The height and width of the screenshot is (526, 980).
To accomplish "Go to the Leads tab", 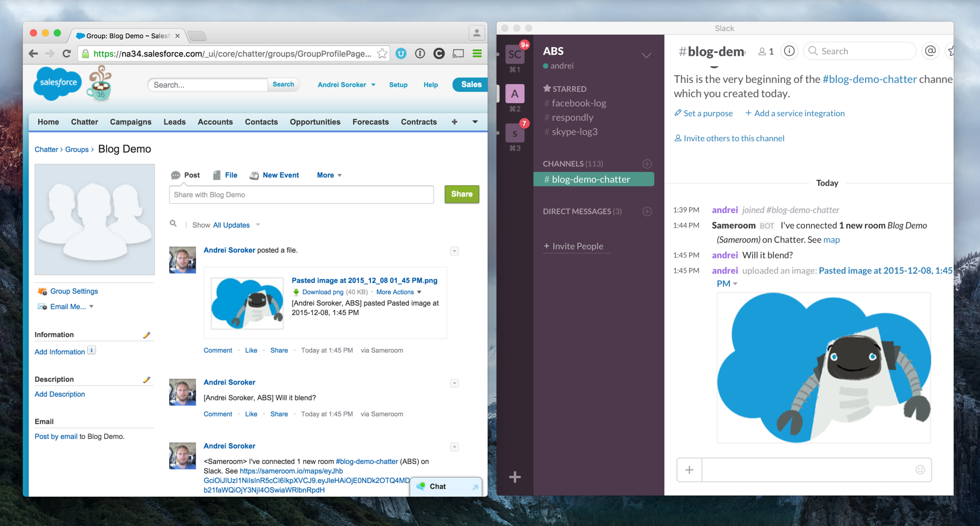I will [174, 122].
